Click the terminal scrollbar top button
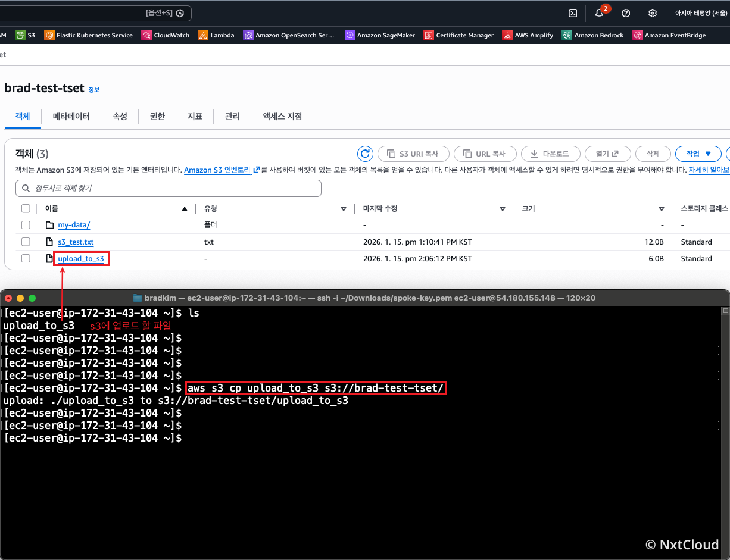The image size is (730, 560). 725,311
